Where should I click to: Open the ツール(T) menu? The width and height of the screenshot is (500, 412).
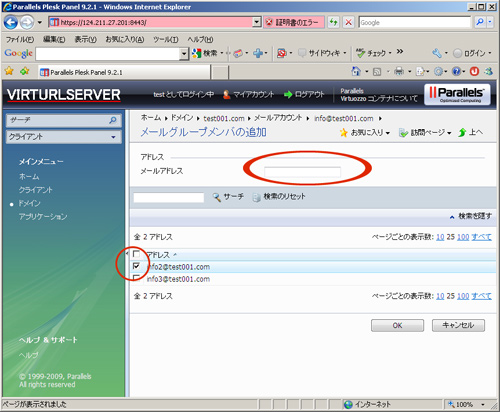(165, 40)
